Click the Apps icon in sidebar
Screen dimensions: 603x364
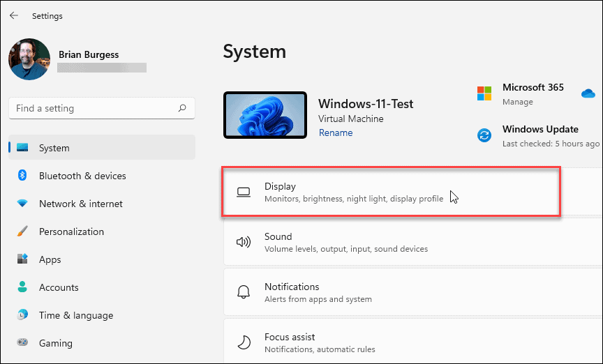22,259
